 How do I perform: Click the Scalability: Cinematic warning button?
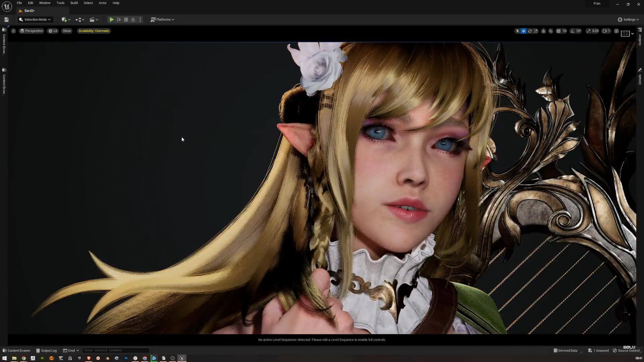pyautogui.click(x=94, y=31)
